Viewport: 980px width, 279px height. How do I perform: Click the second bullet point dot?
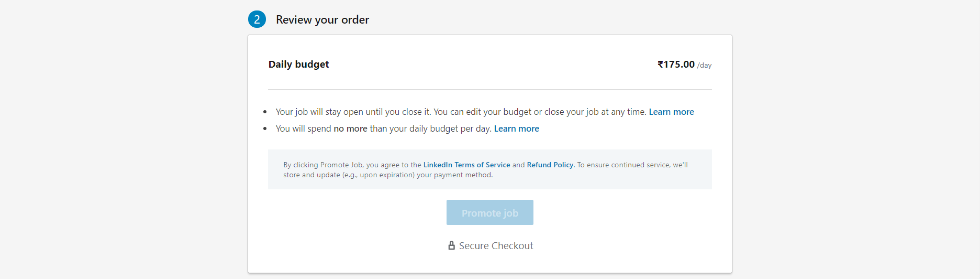coord(265,128)
